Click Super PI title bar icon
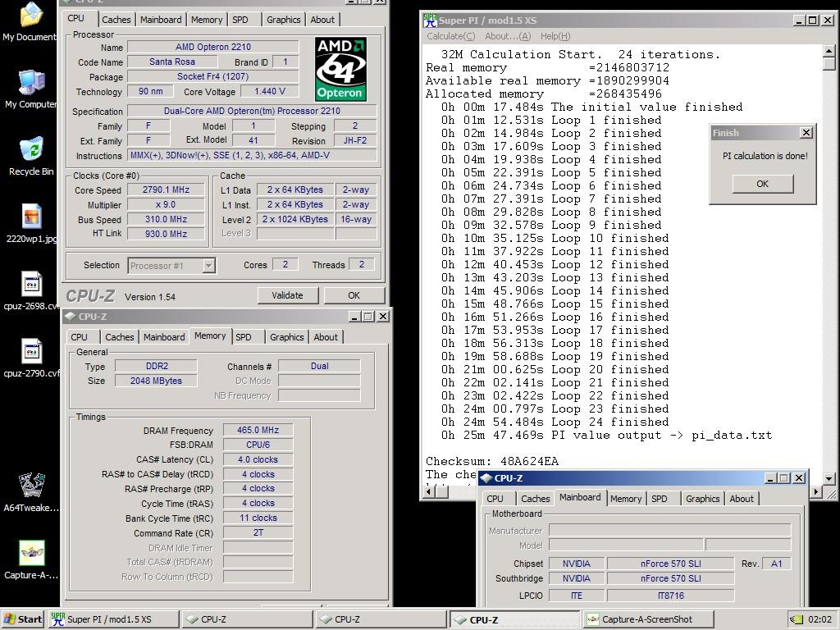 pos(430,21)
